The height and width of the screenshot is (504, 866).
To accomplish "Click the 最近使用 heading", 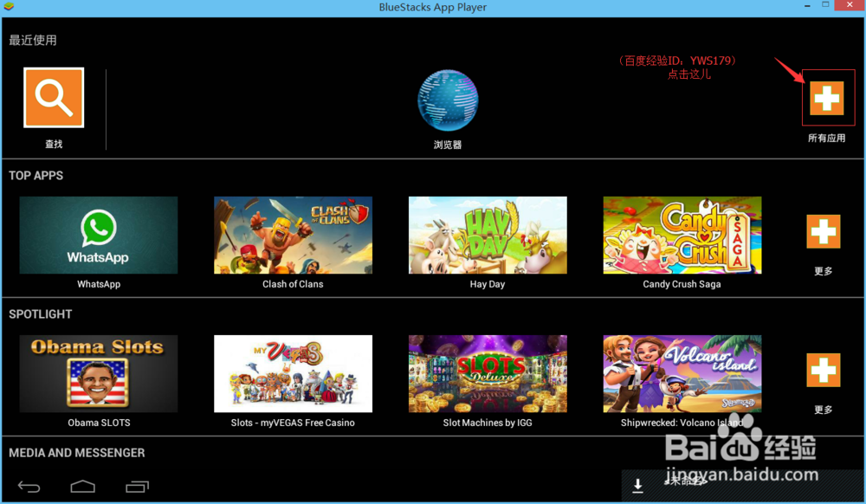I will click(33, 41).
